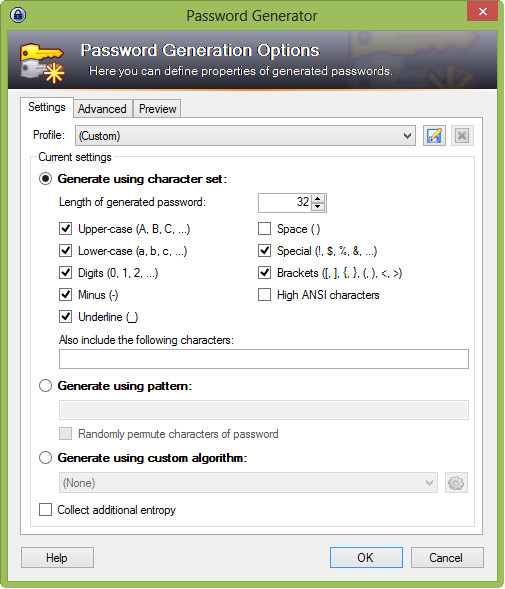Click the 'Also include the following characters:' label

(x=146, y=340)
